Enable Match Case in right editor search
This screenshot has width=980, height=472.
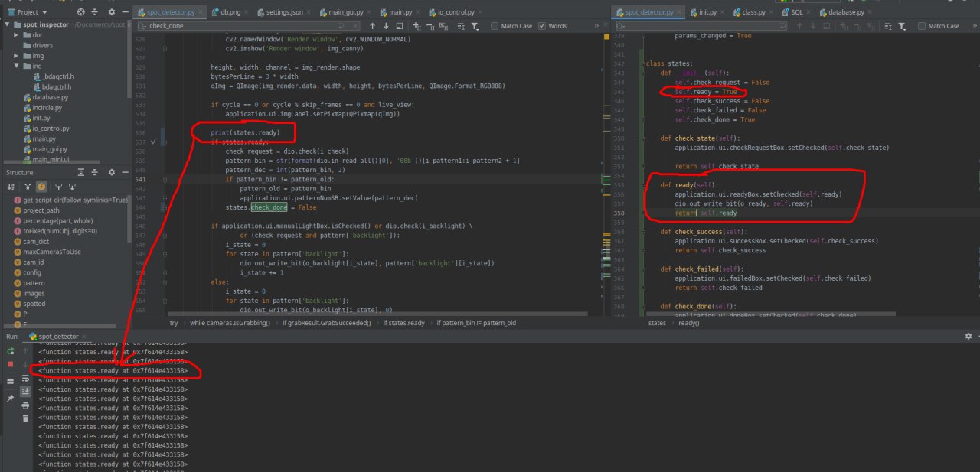click(922, 26)
